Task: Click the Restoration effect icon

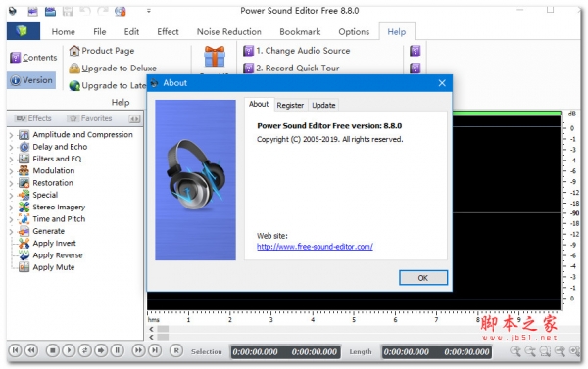Action: 24,183
